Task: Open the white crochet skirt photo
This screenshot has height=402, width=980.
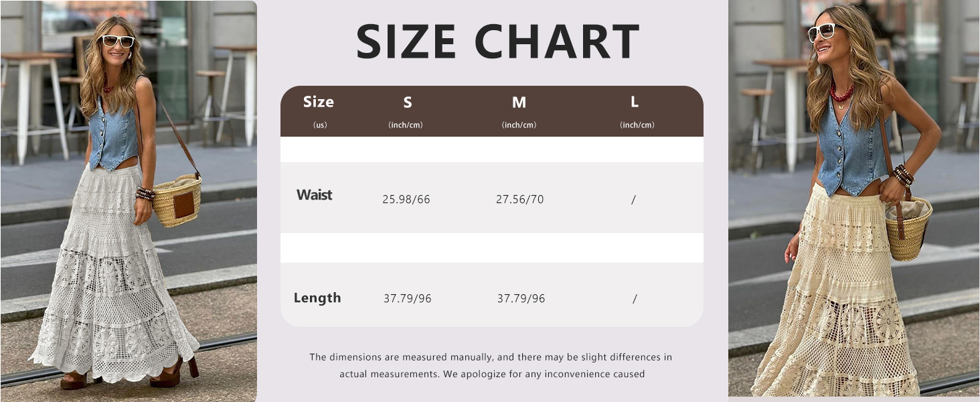Action: point(129,201)
